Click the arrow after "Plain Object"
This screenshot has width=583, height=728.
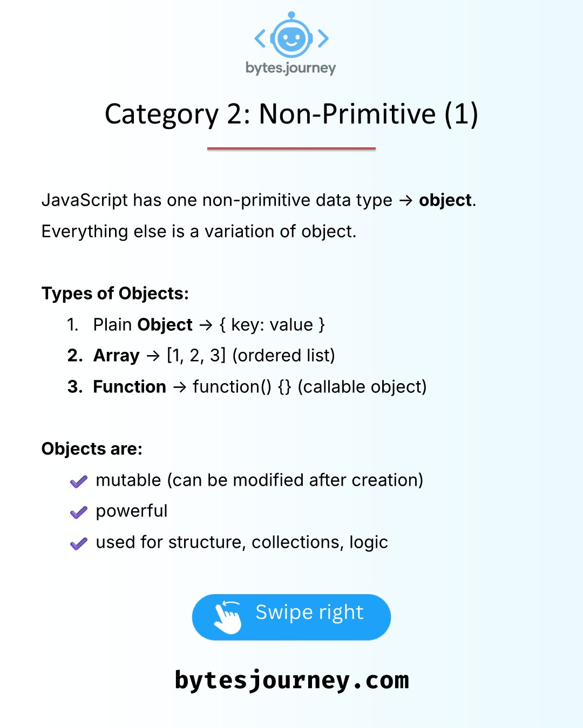pos(206,325)
